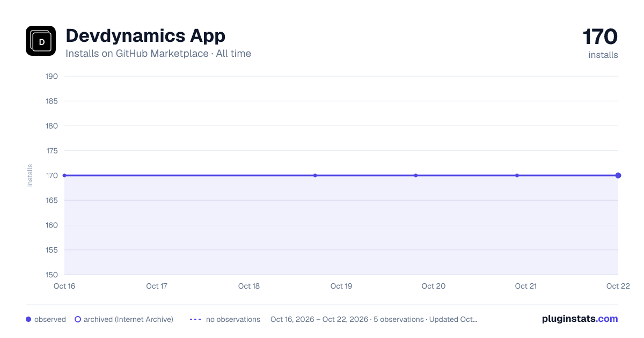Click the 'archived (Internet Archive)' legend label
Viewport: 644px width, 338px height.
coord(128,319)
